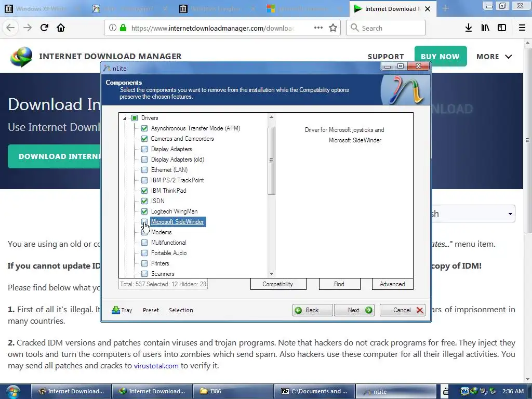Open the Selection menu in nLite

point(181,310)
